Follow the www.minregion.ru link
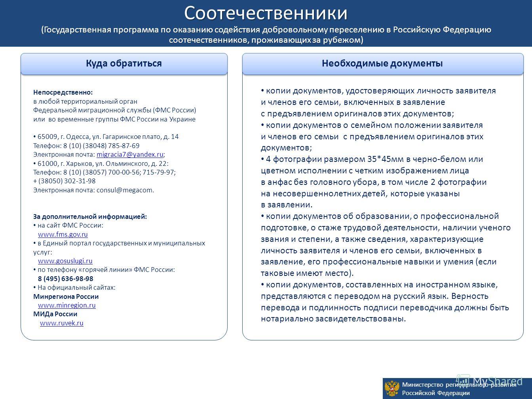Viewport: 532px width, 399px height. 66,305
